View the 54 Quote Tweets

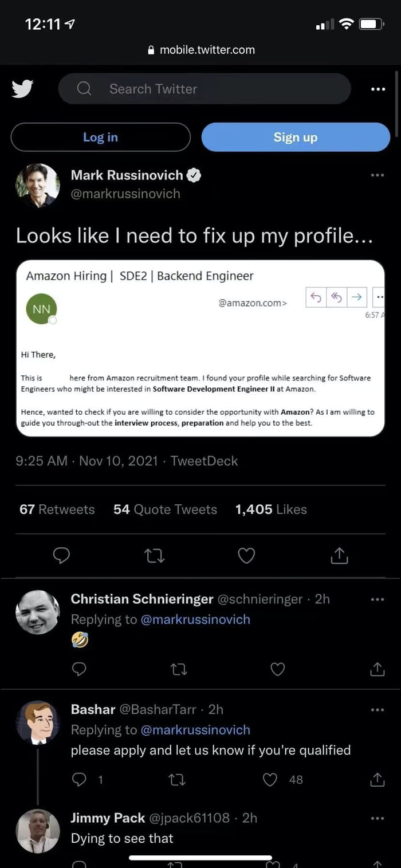click(165, 509)
